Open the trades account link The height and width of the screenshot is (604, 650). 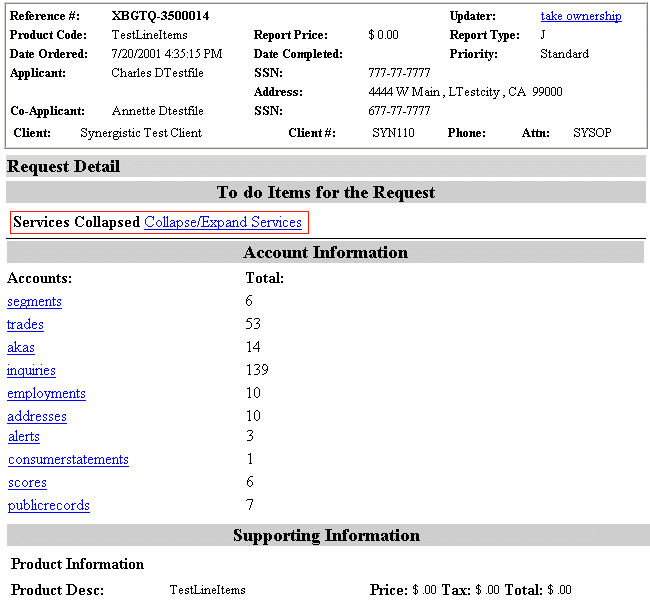click(x=25, y=324)
